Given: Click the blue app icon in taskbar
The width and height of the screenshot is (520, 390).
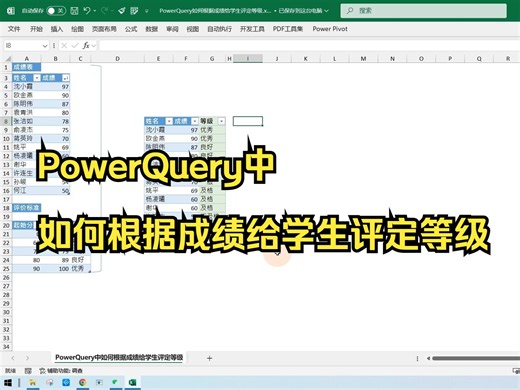Looking at the screenshot, I should click(x=66, y=383).
